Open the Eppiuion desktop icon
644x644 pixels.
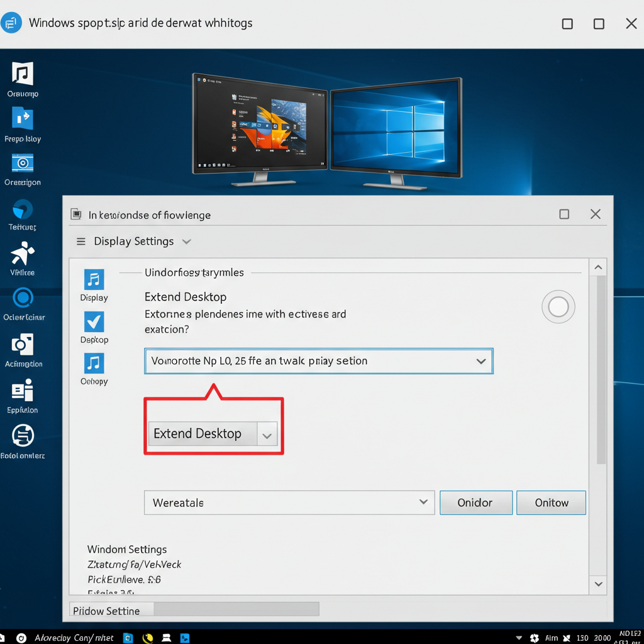(x=23, y=390)
